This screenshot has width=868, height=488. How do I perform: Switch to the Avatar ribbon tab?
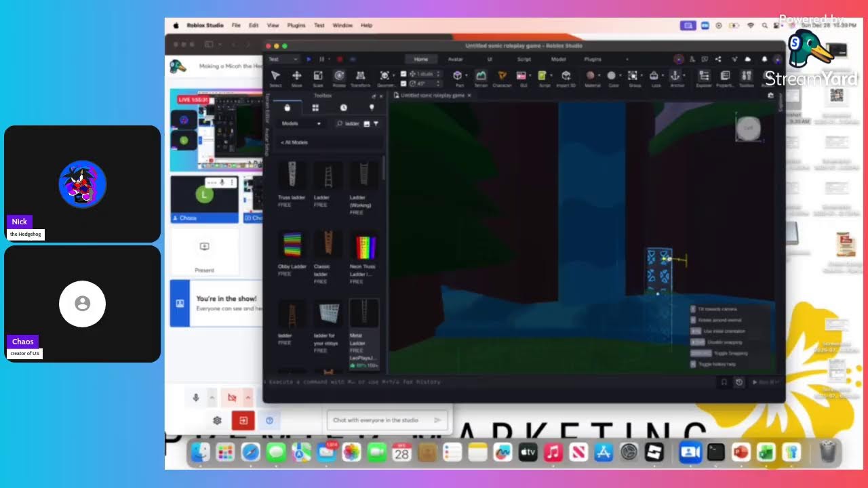[455, 59]
